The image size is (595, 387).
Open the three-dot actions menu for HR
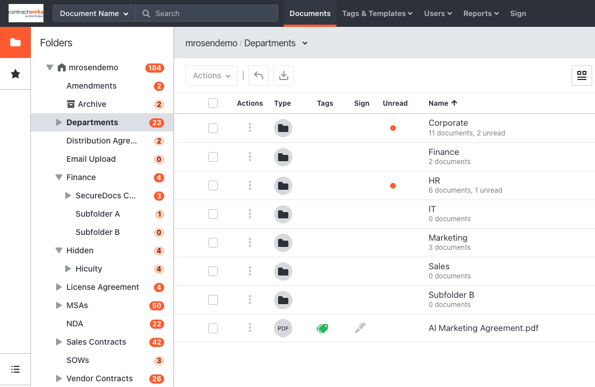[250, 186]
